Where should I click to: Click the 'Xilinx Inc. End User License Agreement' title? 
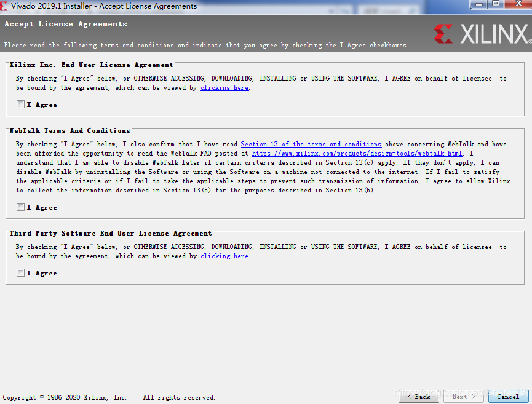click(91, 65)
